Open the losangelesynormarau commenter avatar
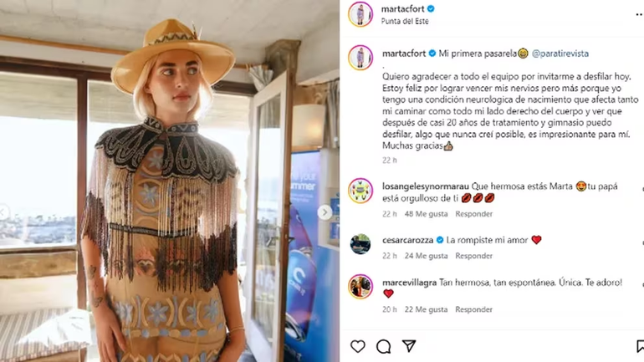 pos(360,191)
